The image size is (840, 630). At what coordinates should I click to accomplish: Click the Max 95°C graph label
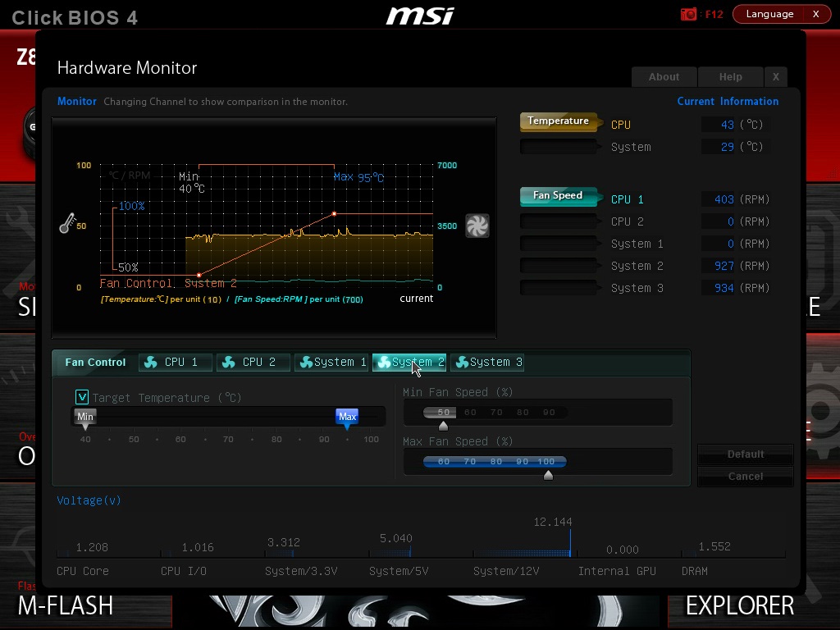[358, 177]
